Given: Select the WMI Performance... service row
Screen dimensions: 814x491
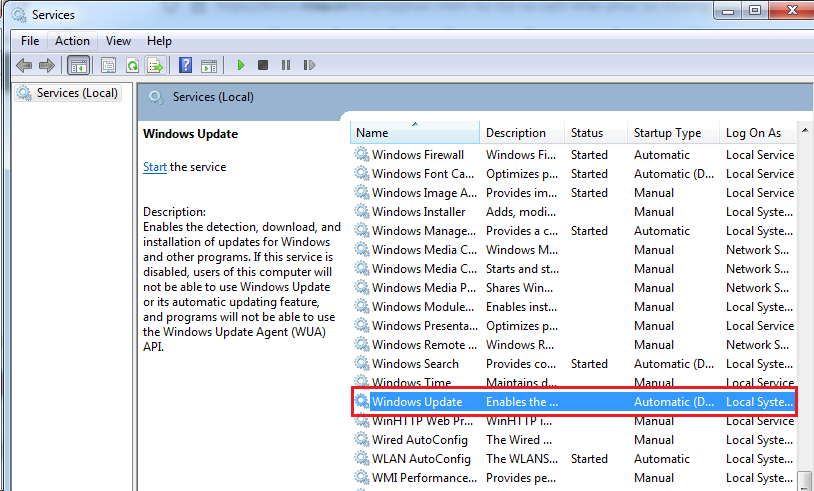Looking at the screenshot, I should (x=574, y=478).
